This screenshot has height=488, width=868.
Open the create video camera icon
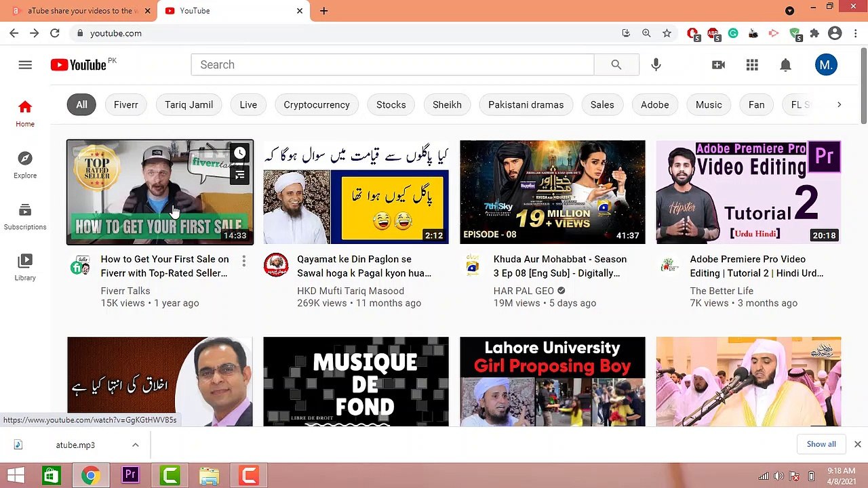click(718, 65)
